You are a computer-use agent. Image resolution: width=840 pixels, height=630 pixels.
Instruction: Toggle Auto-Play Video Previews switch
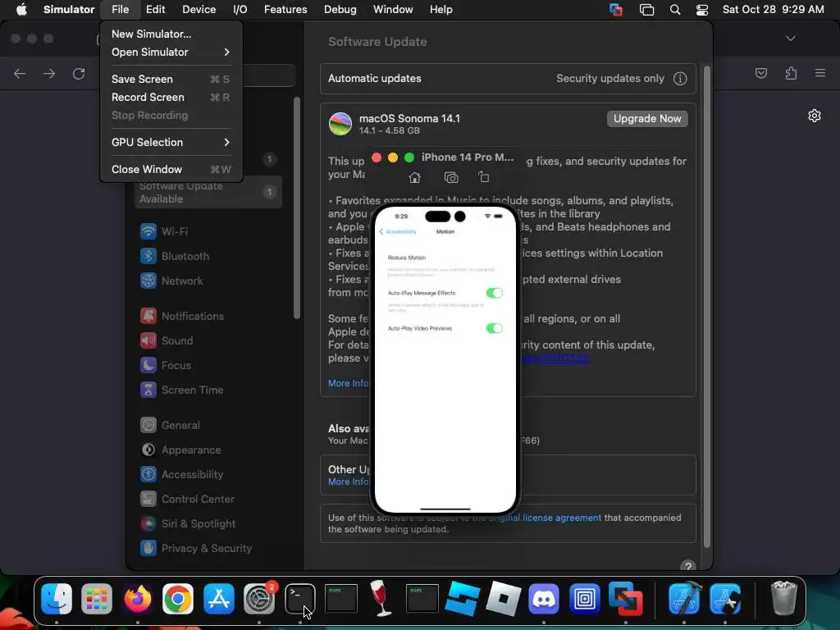pyautogui.click(x=494, y=328)
